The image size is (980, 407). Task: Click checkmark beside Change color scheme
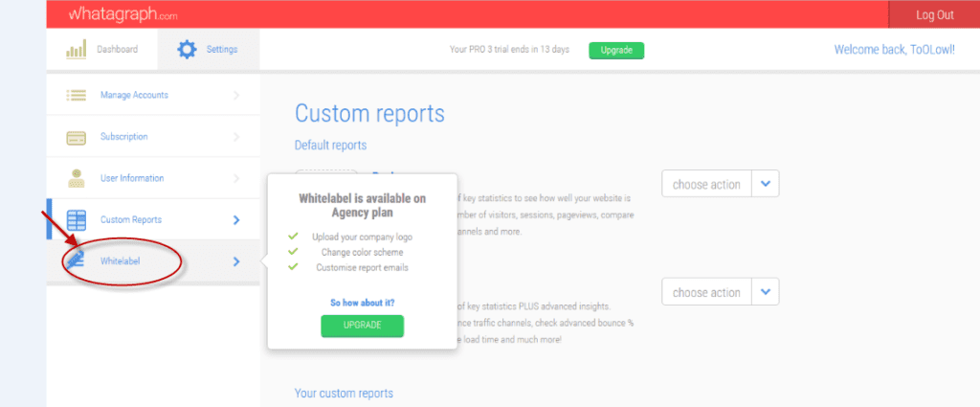point(293,251)
